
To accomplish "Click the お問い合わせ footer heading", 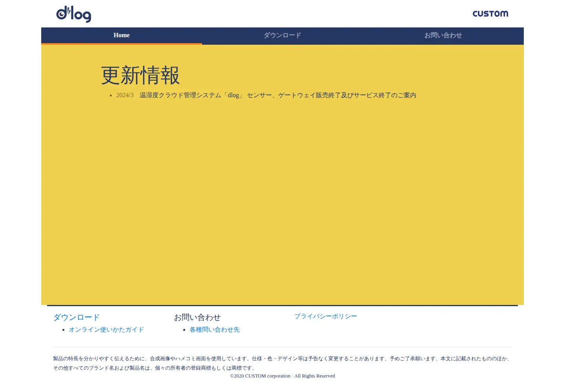I will [197, 317].
